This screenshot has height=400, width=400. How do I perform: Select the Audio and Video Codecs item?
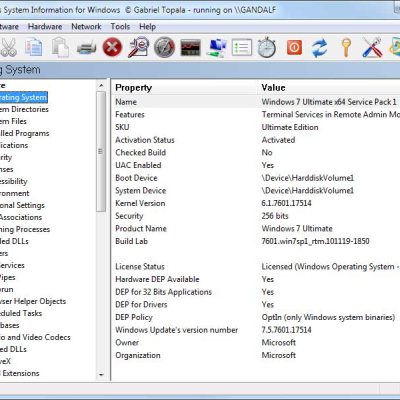point(35,337)
